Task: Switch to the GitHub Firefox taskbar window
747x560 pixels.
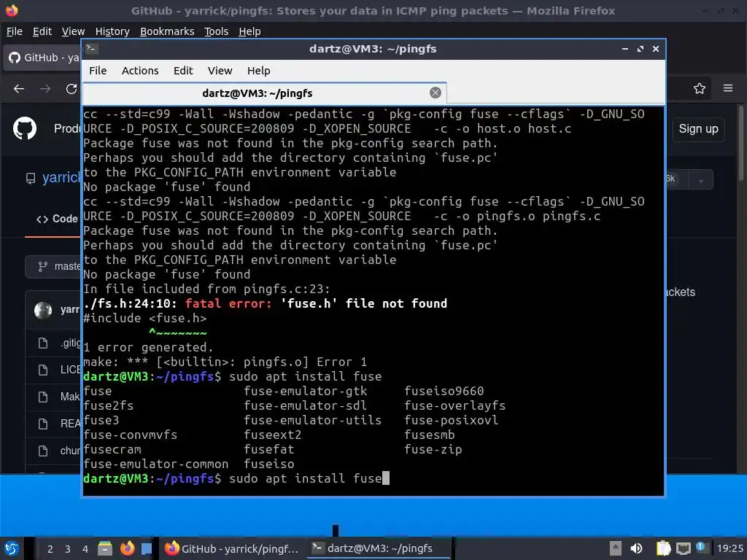Action: (232, 548)
